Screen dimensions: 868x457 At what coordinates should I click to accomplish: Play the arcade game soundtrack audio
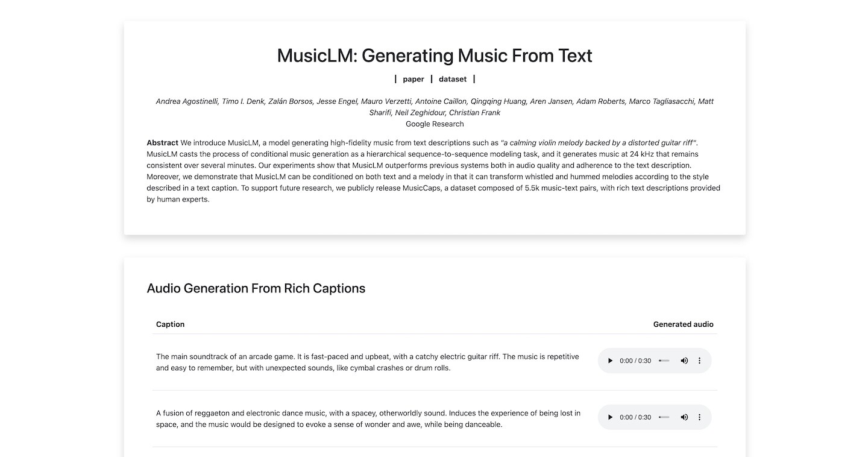pos(610,361)
